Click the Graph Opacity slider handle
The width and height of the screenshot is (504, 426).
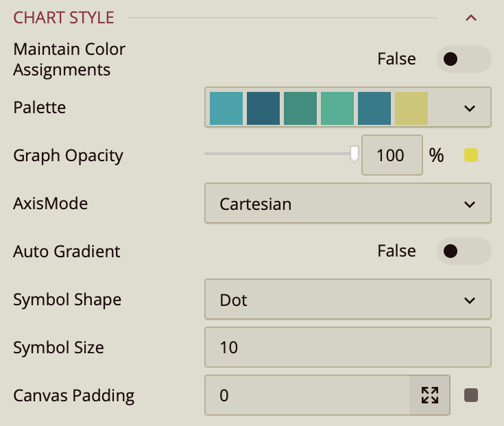click(x=355, y=154)
